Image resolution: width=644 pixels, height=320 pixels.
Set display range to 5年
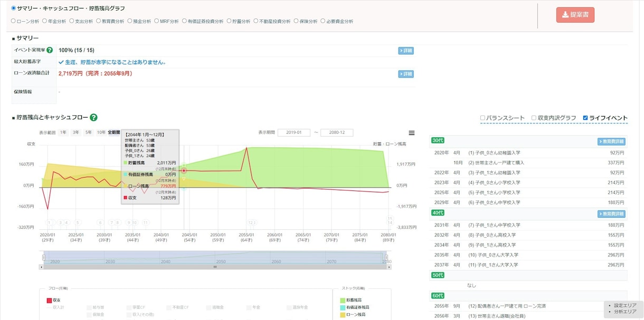click(88, 132)
